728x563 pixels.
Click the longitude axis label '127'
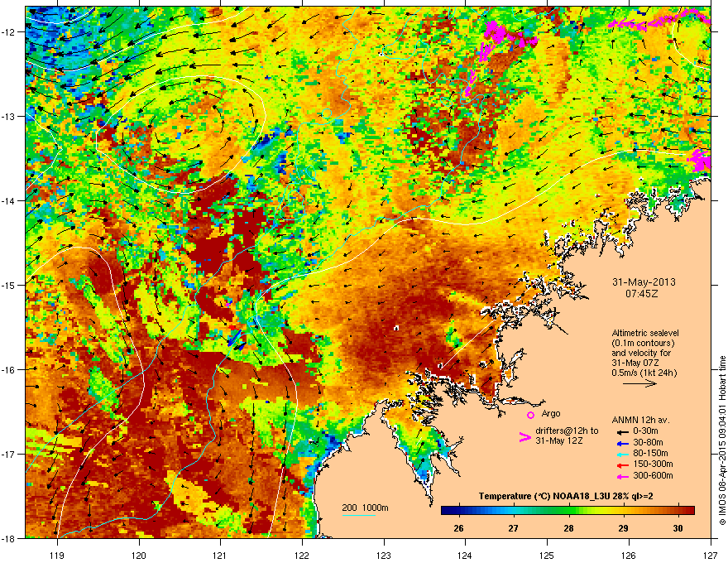pos(711,555)
